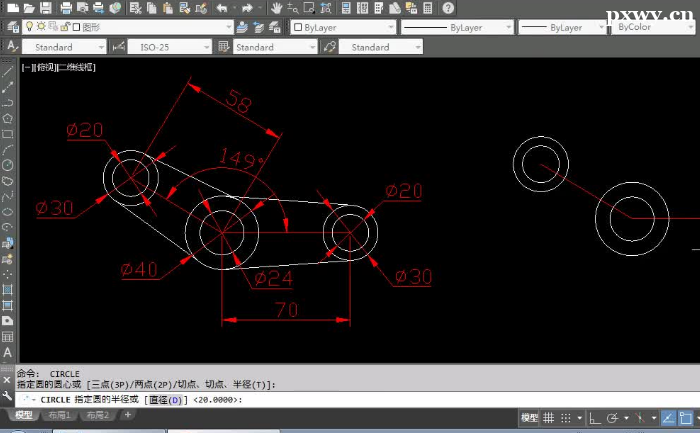Image resolution: width=700 pixels, height=433 pixels.
Task: Select the Polygon draw tool
Action: tap(8, 117)
